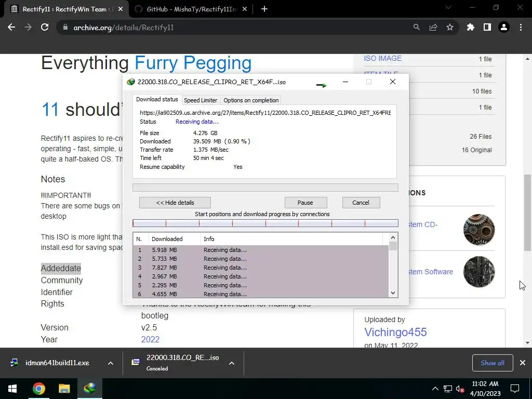Open Options on completion tab

[x=251, y=100]
